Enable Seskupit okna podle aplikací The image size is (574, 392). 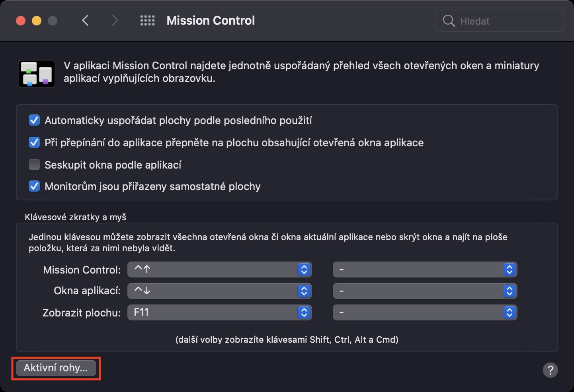[34, 165]
